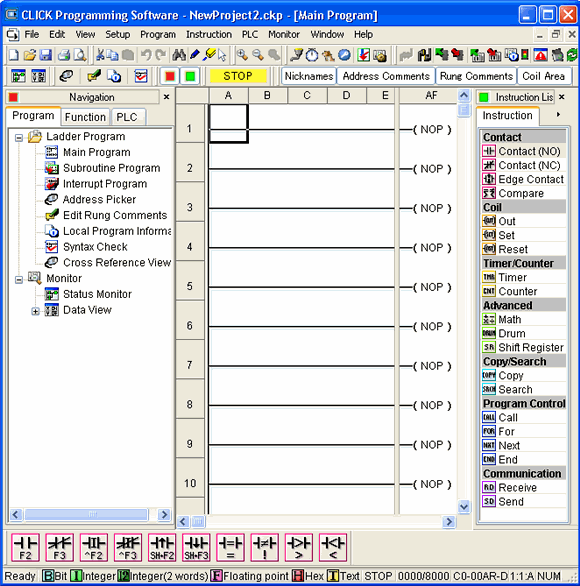Select rung 1 NOP coil
Image resolution: width=580 pixels, height=586 pixels.
(x=432, y=130)
